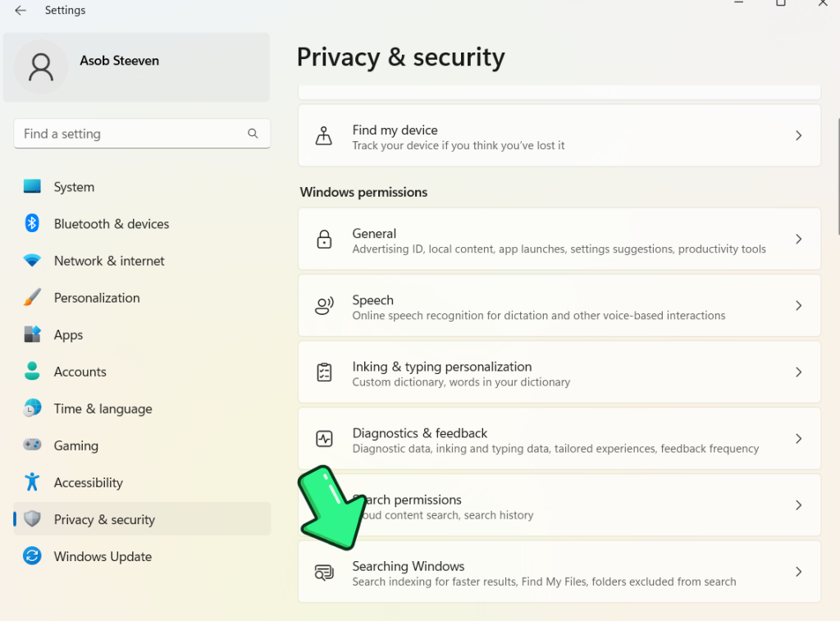Open the Gaming controller icon
The width and height of the screenshot is (840, 621).
32,445
